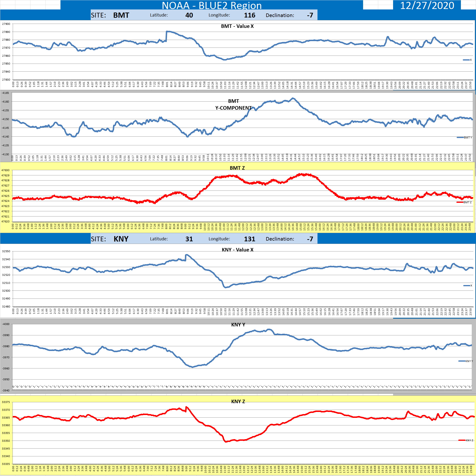Click the 'KNY Z' chart title
Viewport: 476px width, 476px height.
[238, 401]
